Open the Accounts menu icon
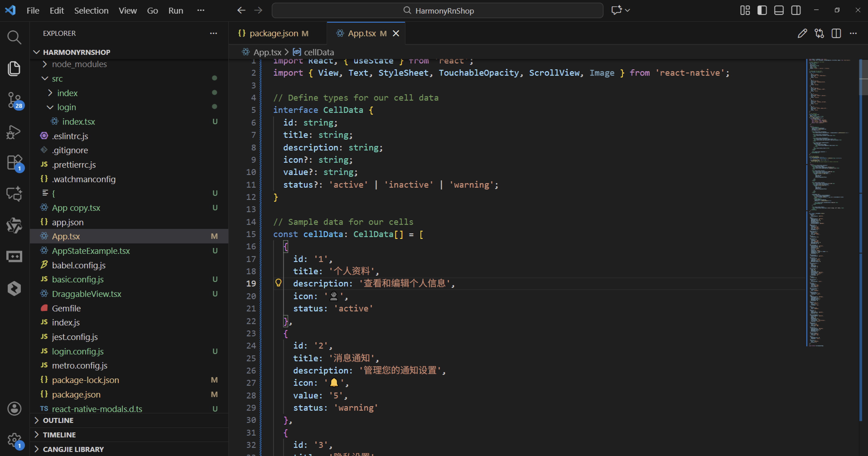 [14, 408]
